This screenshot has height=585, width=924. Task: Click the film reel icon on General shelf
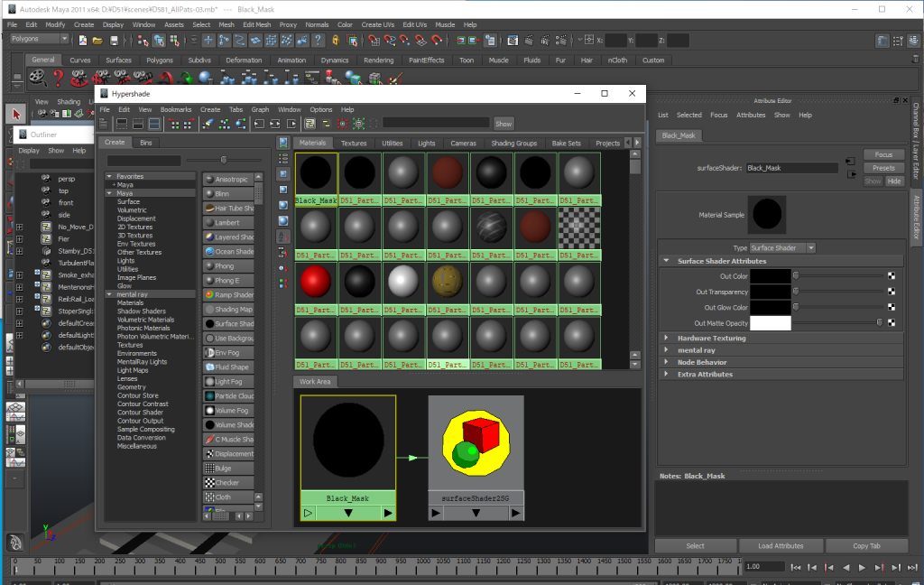click(37, 78)
